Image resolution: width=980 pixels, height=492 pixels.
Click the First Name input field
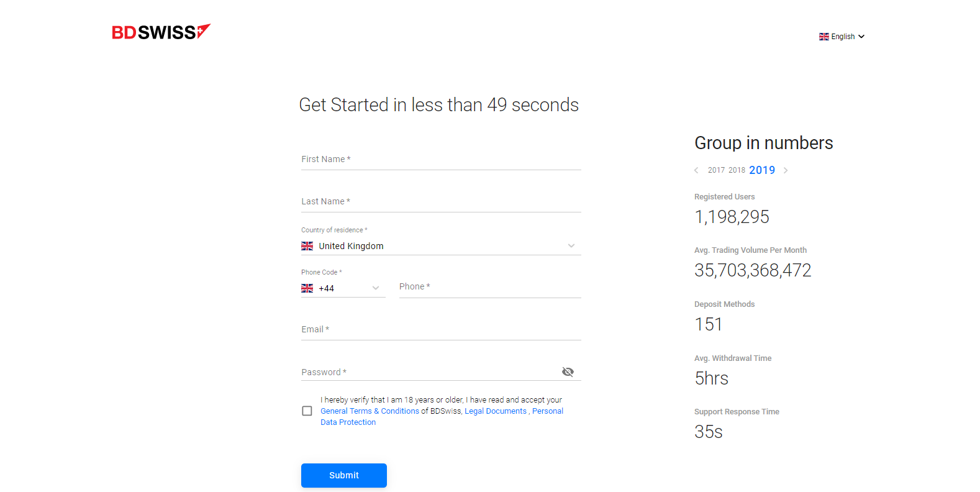click(441, 160)
